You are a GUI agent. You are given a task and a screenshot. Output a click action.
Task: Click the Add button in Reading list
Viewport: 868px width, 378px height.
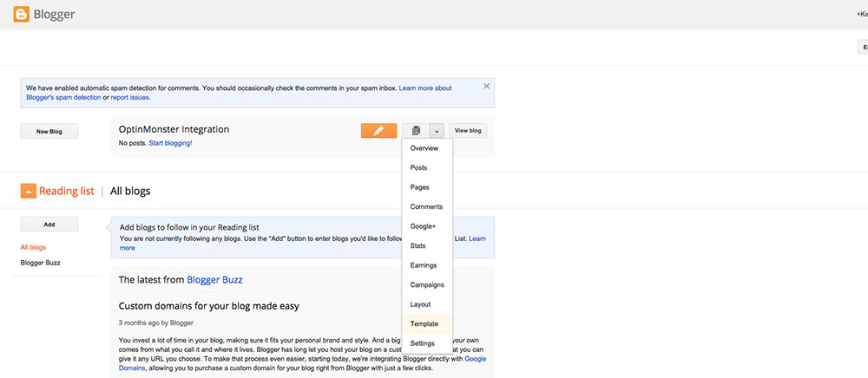49,225
